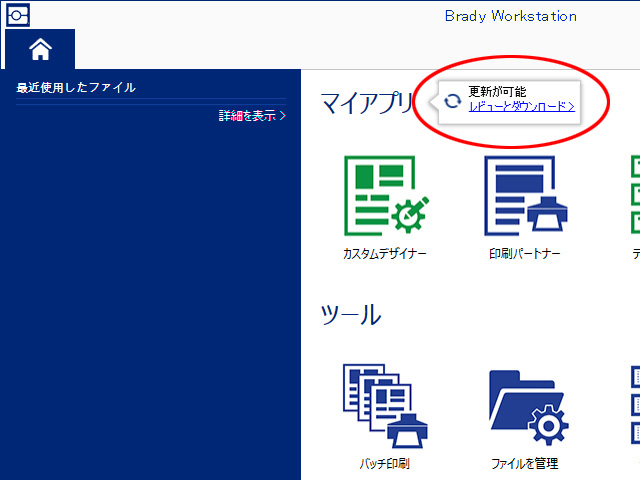Viewport: 640px width, 480px height.
Task: Click the レビューとダウンロード update link
Action: click(522, 107)
